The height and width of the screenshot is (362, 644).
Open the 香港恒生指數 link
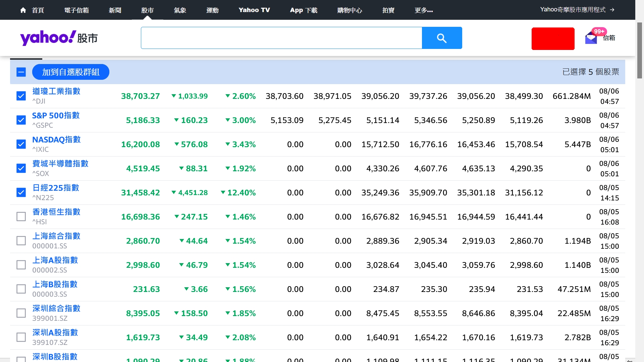56,212
